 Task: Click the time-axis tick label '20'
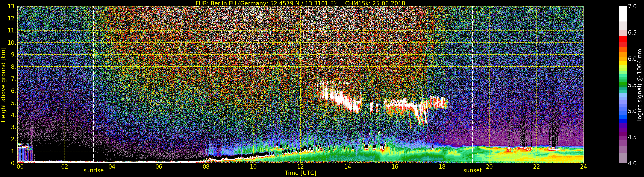(x=489, y=167)
